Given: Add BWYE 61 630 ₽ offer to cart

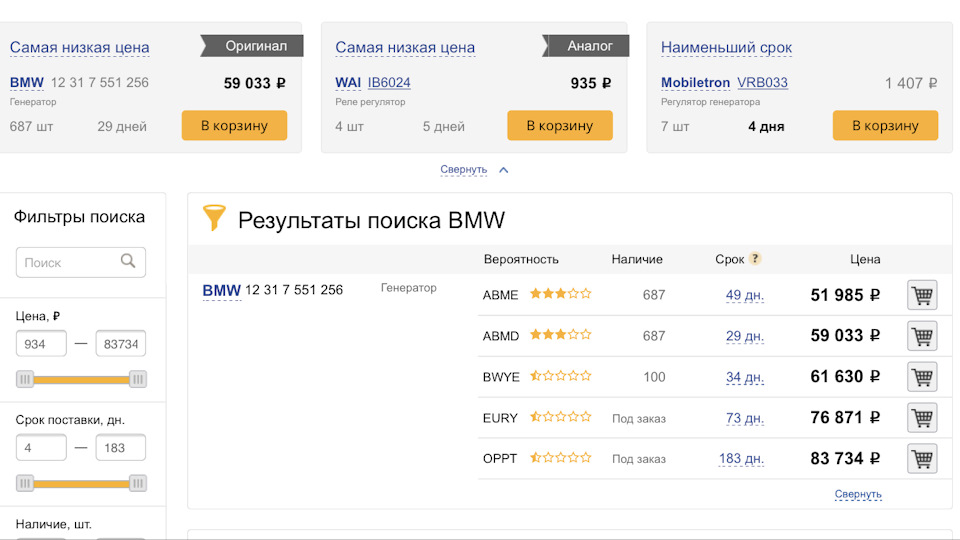Looking at the screenshot, I should point(922,377).
